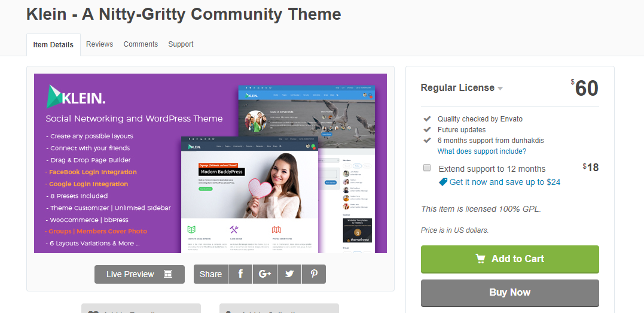Viewport: 644px width, 313px height.
Task: Click the checkmark beside Future updates
Action: point(427,129)
